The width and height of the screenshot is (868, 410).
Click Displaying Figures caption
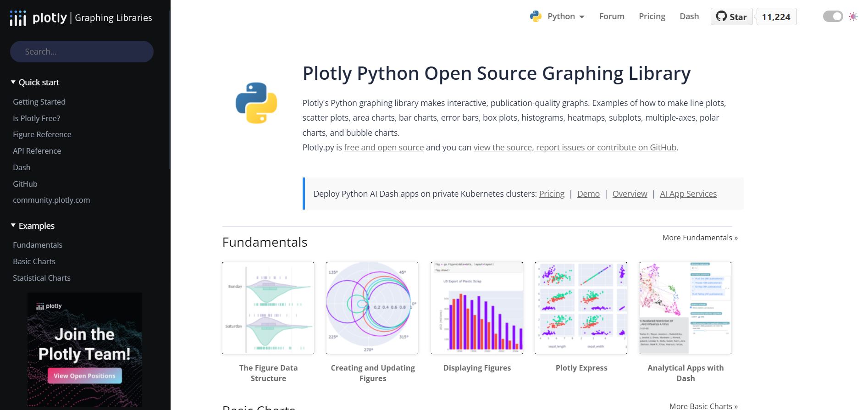(477, 368)
